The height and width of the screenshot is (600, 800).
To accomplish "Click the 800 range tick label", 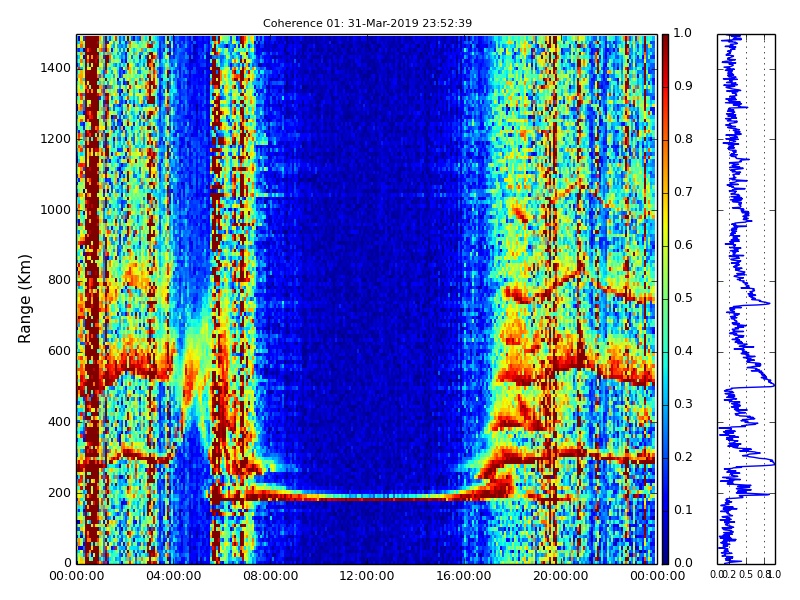I will [59, 280].
